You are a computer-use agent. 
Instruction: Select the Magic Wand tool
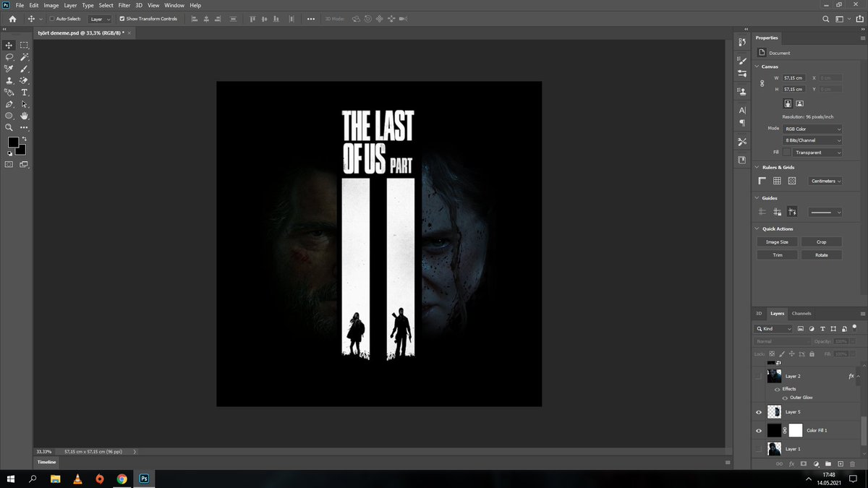tap(24, 56)
